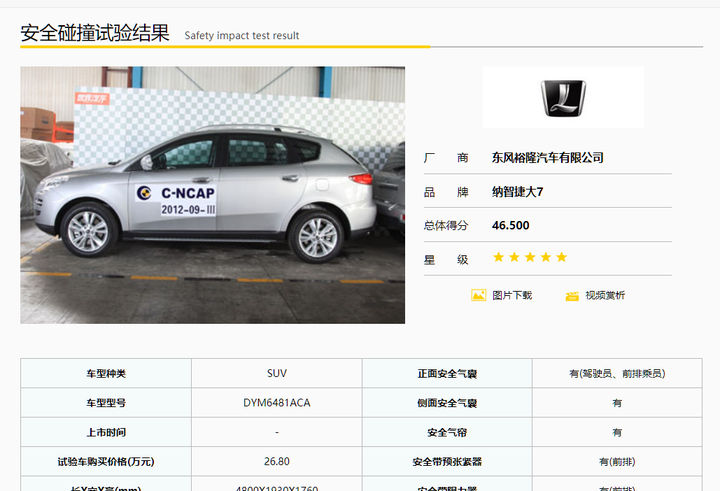Image resolution: width=720 pixels, height=491 pixels.
Task: Click the 上市时间 table header cell
Action: point(106,432)
